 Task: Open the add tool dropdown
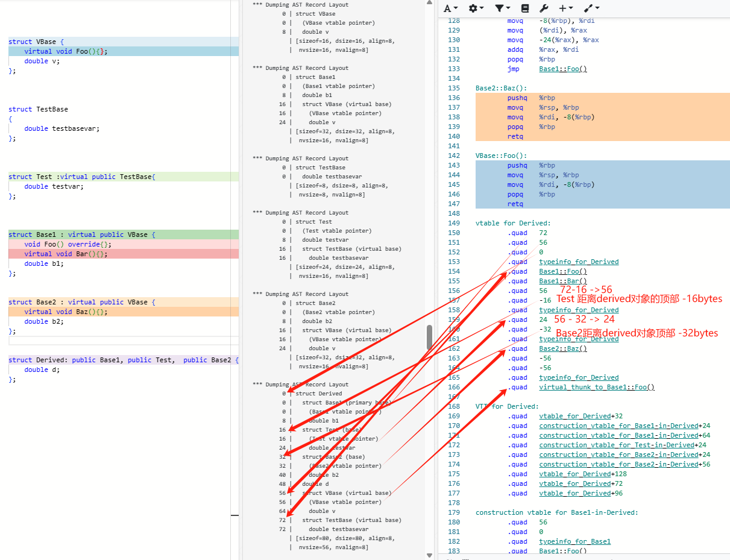(x=591, y=8)
